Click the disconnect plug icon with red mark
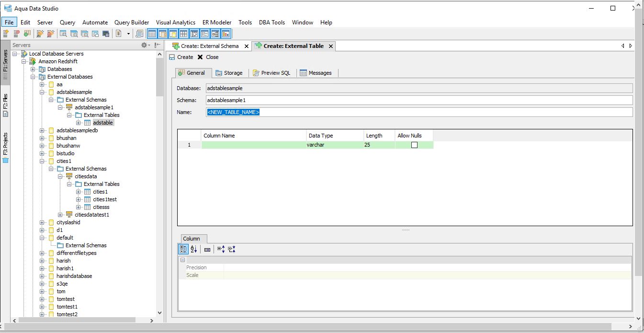 [51, 34]
